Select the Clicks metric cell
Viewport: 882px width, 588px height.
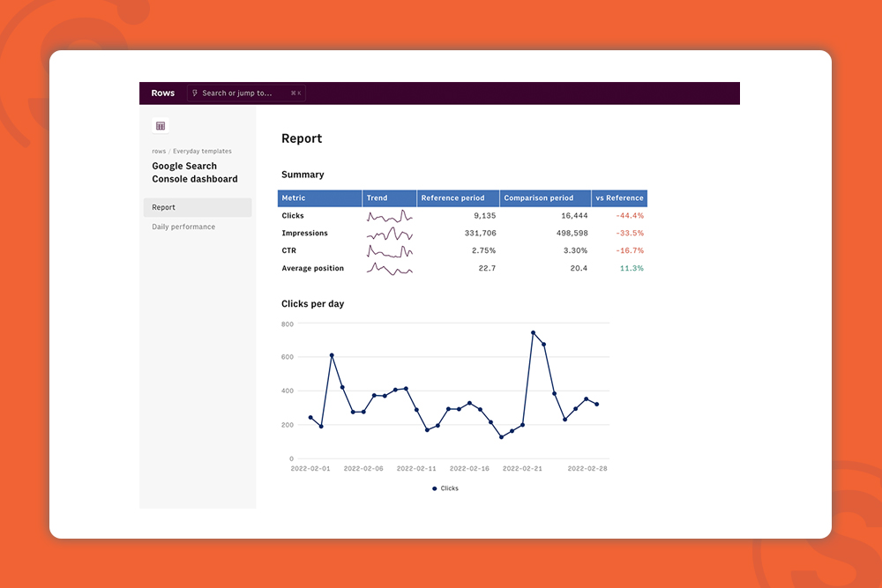[293, 216]
